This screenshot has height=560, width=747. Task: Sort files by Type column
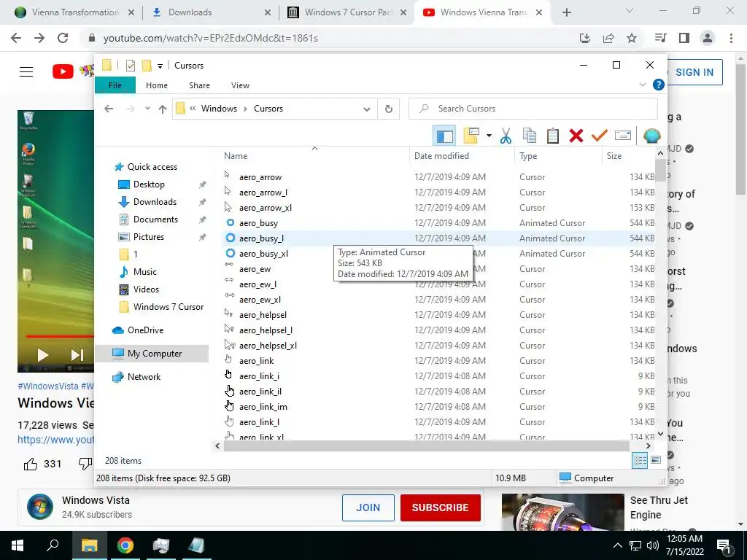(528, 156)
